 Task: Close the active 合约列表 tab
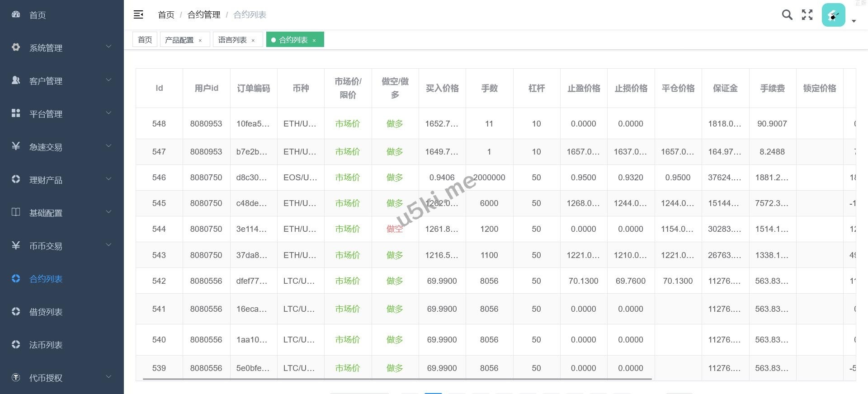314,40
